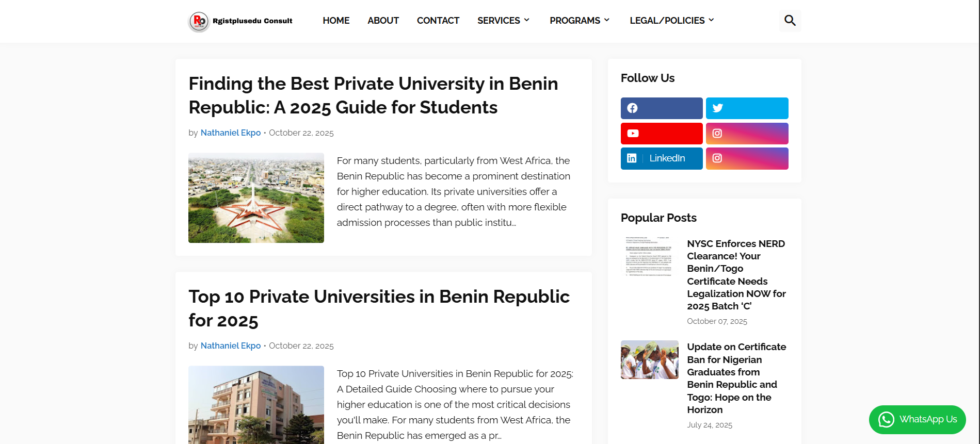Expand the Programs dropdown menu
The width and height of the screenshot is (980, 444).
coord(580,21)
